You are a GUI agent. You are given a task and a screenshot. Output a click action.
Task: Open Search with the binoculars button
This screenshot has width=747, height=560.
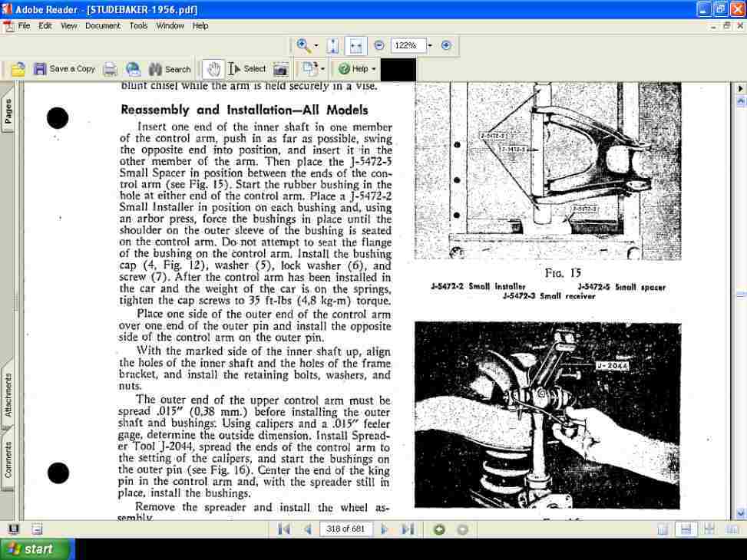coord(170,70)
